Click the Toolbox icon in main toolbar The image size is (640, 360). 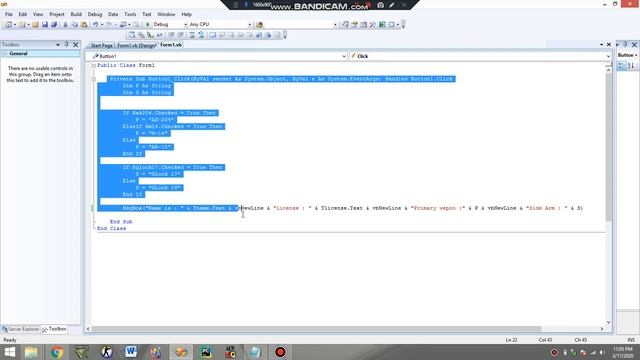pos(372,24)
